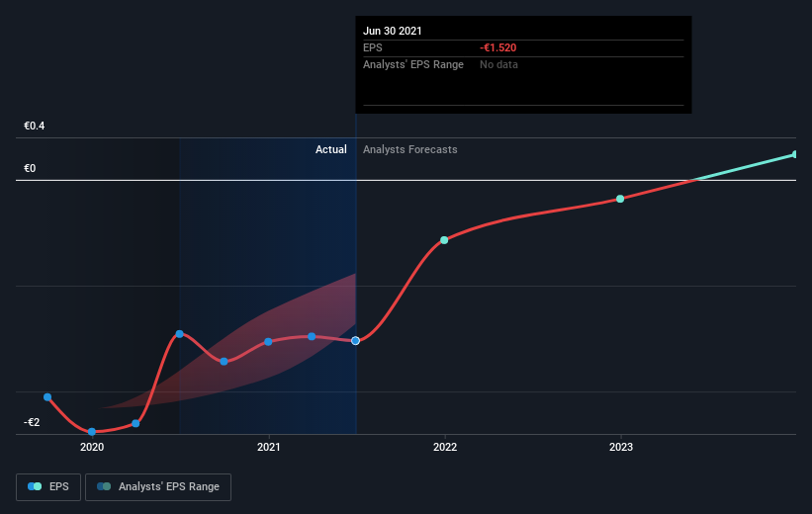Viewport: 812px width, 514px height.
Task: Click the 'Analysts Forecasts' label
Action: click(x=410, y=149)
